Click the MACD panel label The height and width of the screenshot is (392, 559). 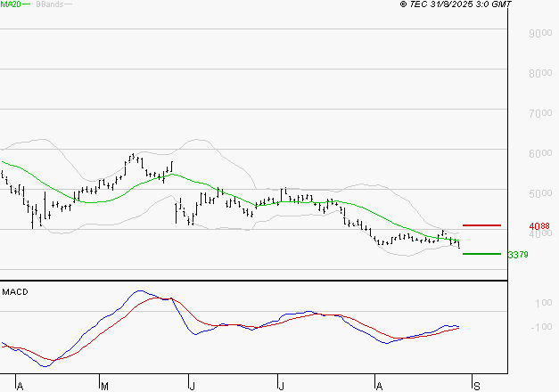point(15,292)
